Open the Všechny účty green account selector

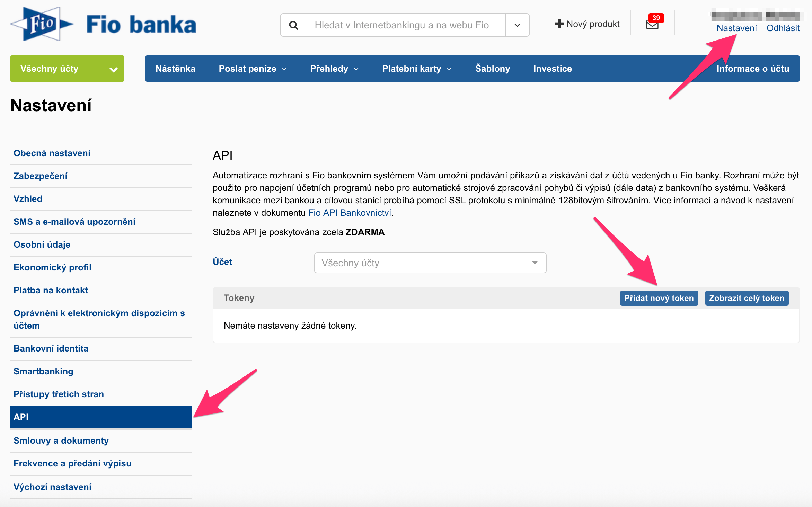67,69
